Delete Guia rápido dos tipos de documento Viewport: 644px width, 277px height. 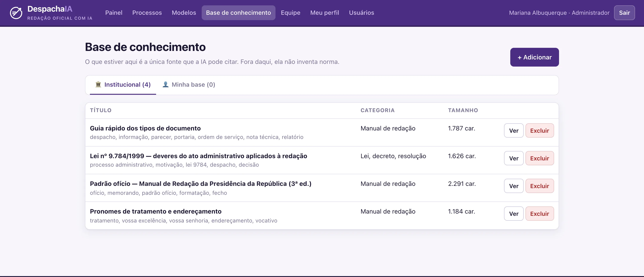coord(540,131)
